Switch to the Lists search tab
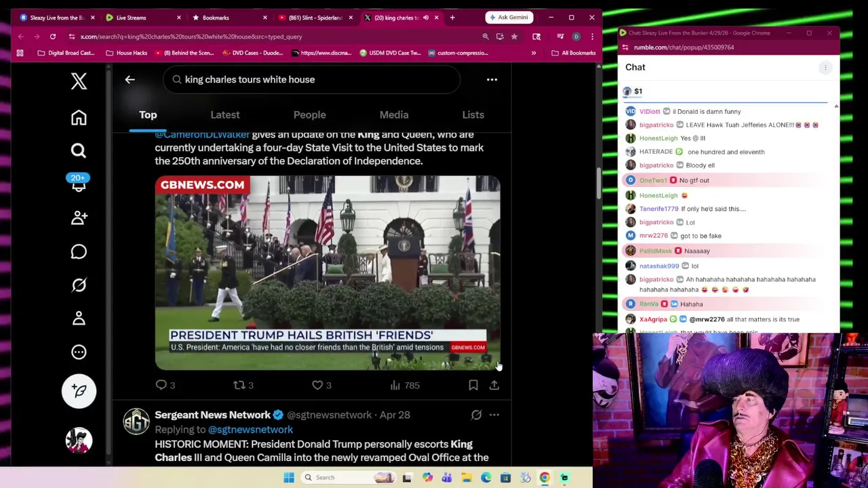Screen dimensions: 868x488 473,115
